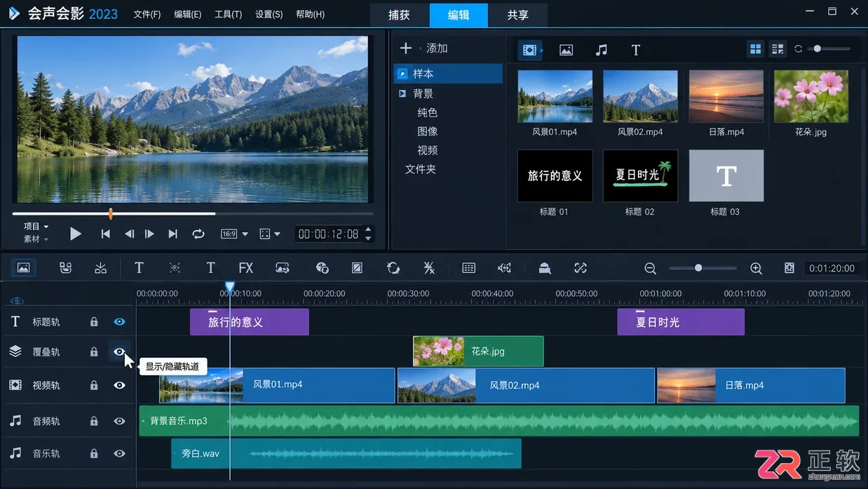Click the 覆叠轨 layers track icon
This screenshot has height=489, width=868.
pyautogui.click(x=15, y=351)
